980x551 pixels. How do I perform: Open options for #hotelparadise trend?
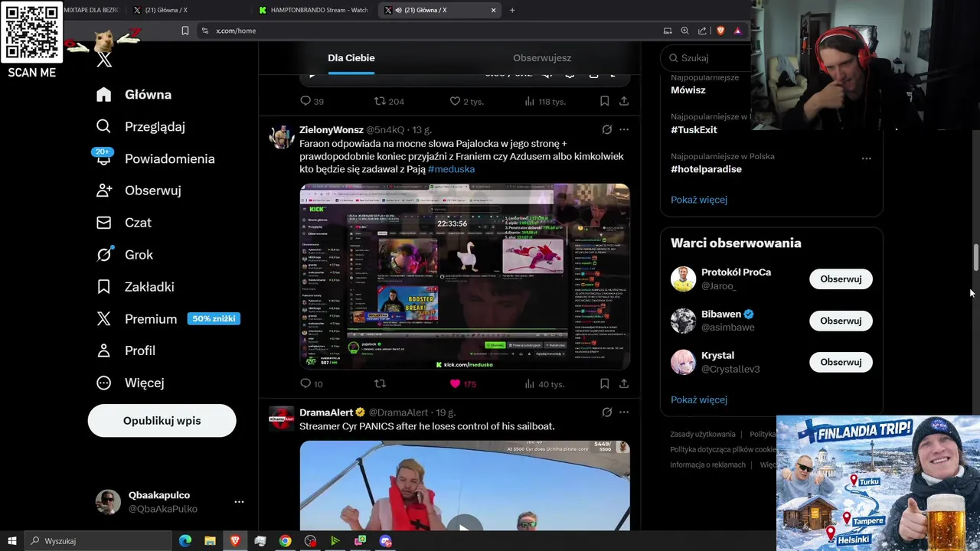[866, 158]
